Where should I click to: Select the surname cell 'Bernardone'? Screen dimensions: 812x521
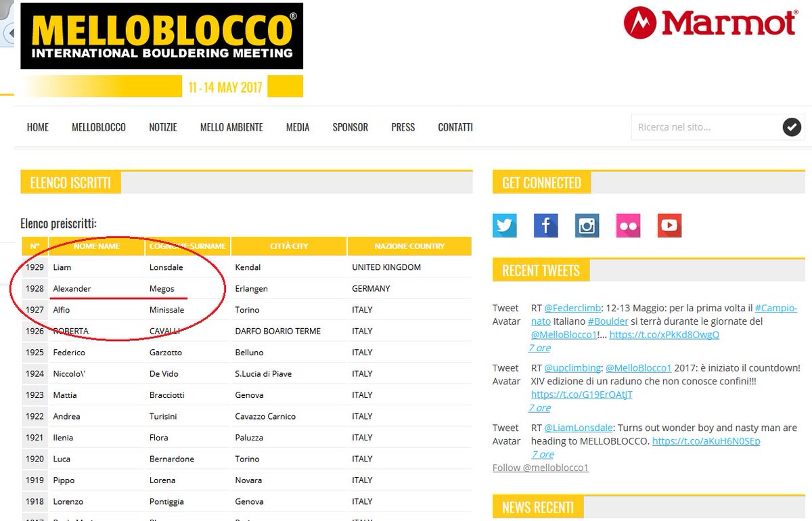(x=172, y=459)
